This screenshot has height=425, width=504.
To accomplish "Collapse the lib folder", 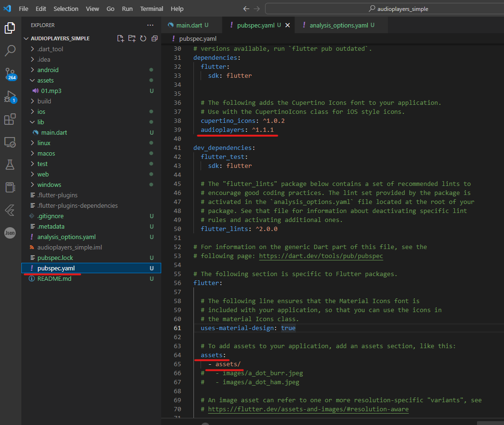I will coord(92,122).
